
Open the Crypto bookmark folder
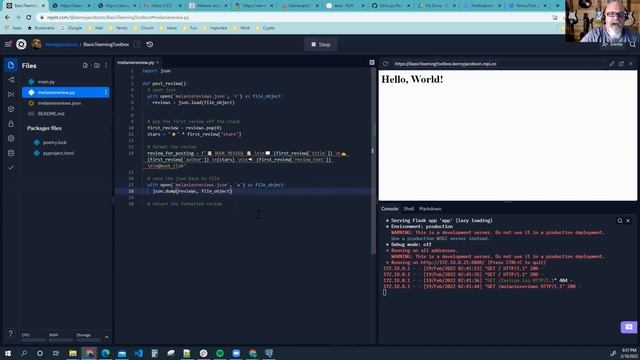click(265, 28)
